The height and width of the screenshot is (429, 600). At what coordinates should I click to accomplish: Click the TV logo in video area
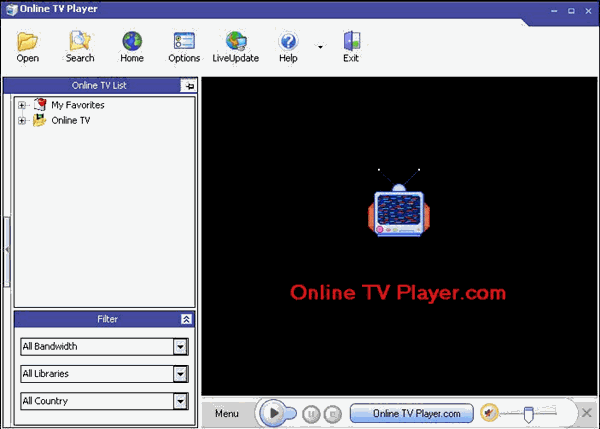[399, 203]
